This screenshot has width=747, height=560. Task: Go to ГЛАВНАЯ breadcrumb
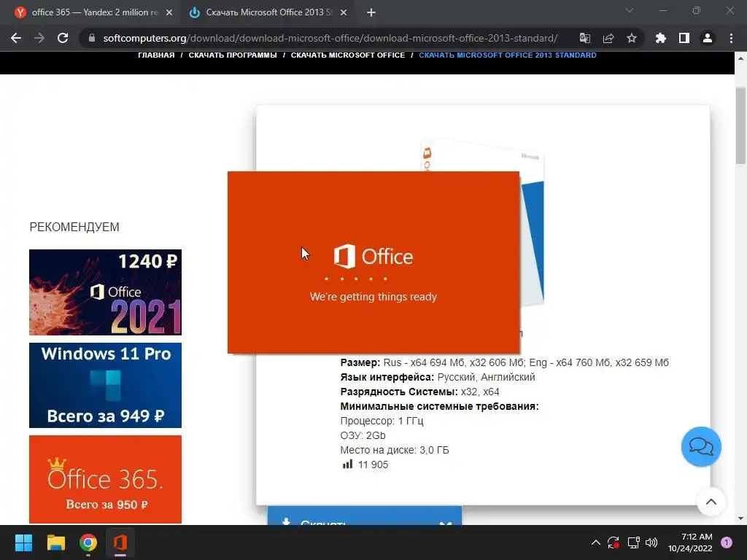click(x=156, y=55)
